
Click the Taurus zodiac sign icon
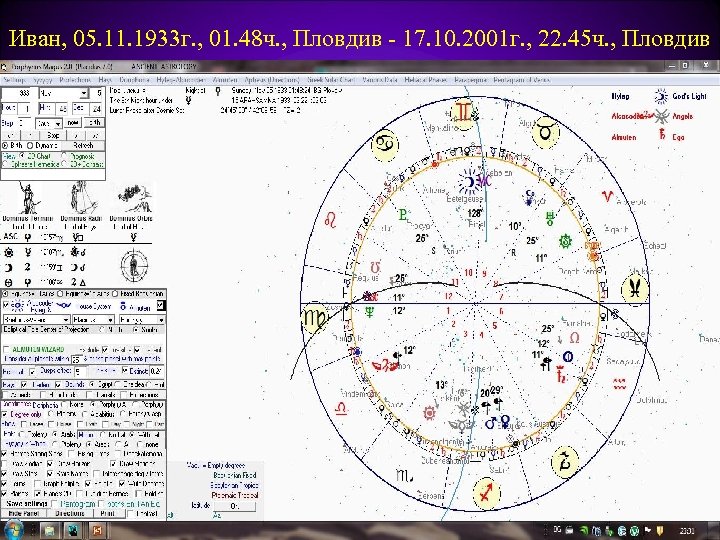[546, 132]
